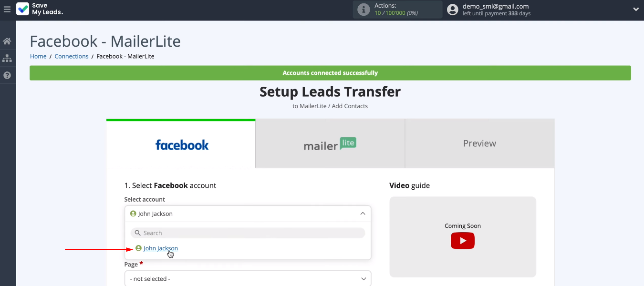Click the user profile avatar icon
This screenshot has height=286, width=644.
coord(453,10)
